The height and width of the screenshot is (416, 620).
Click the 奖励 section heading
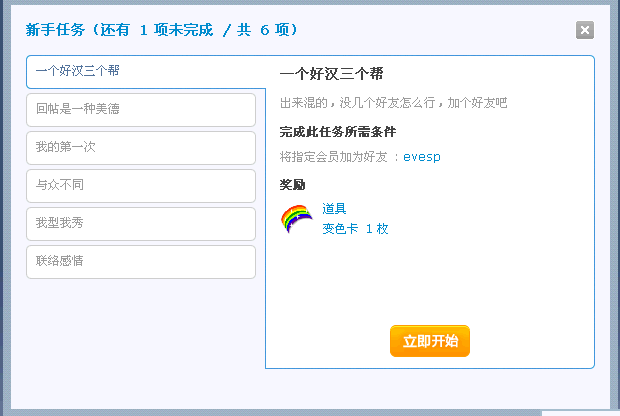[292, 185]
